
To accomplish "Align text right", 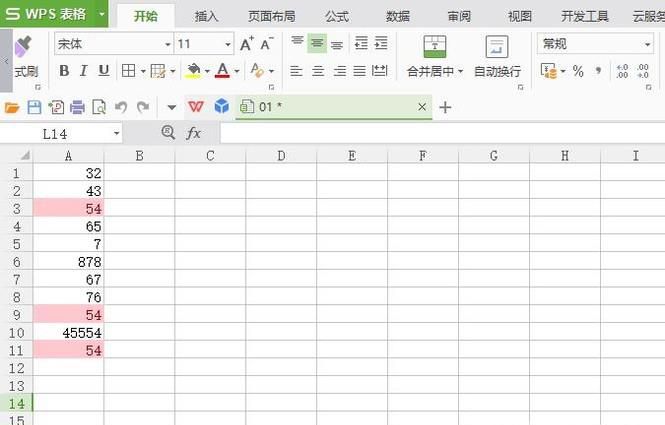I will coord(339,71).
